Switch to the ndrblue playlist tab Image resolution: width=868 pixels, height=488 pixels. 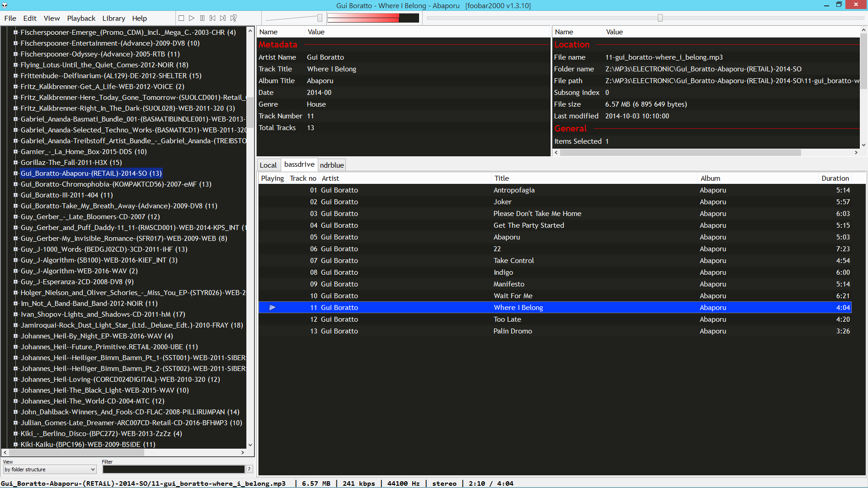click(x=332, y=165)
